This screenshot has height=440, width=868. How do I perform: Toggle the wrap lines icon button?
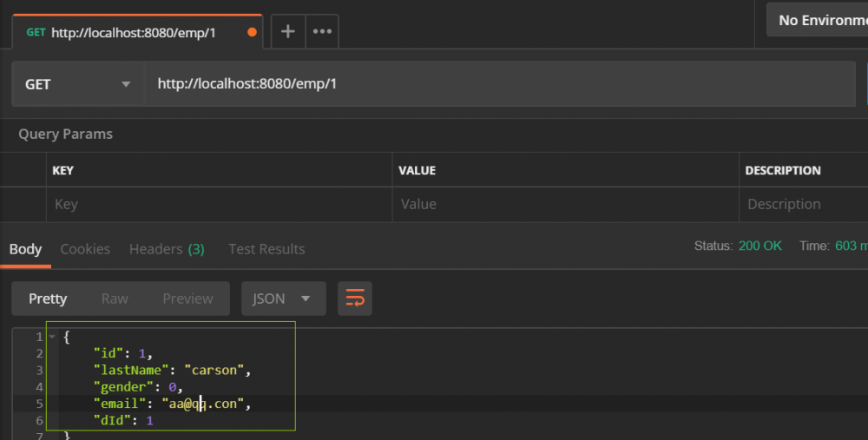point(355,299)
